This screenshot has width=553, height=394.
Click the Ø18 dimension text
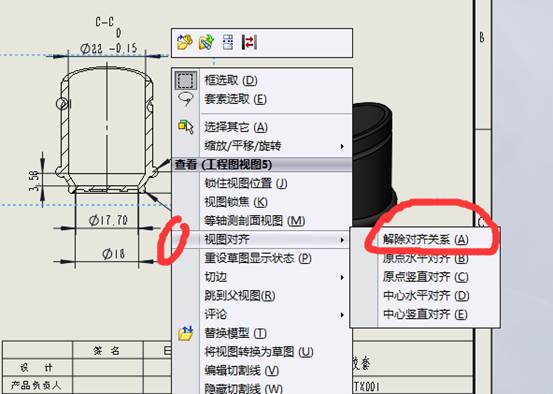pos(114,254)
